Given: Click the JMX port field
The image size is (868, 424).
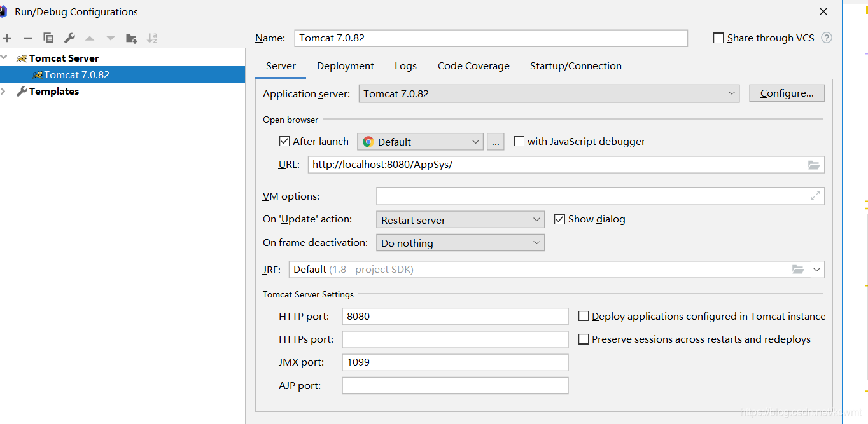Looking at the screenshot, I should click(455, 362).
